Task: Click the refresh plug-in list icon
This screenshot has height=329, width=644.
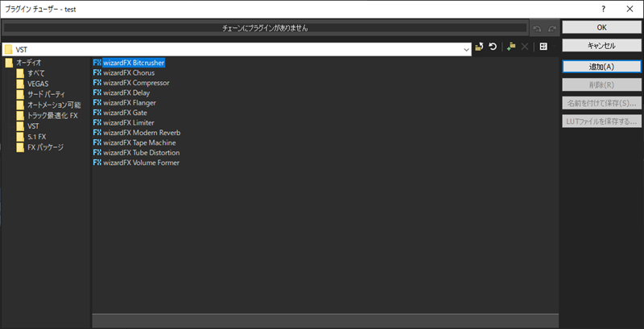Action: point(493,47)
